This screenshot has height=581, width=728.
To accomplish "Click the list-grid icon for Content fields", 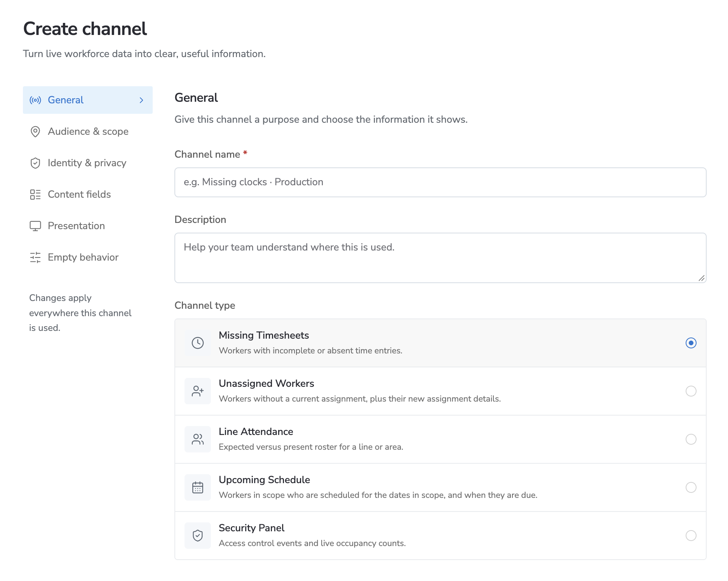I will [35, 195].
